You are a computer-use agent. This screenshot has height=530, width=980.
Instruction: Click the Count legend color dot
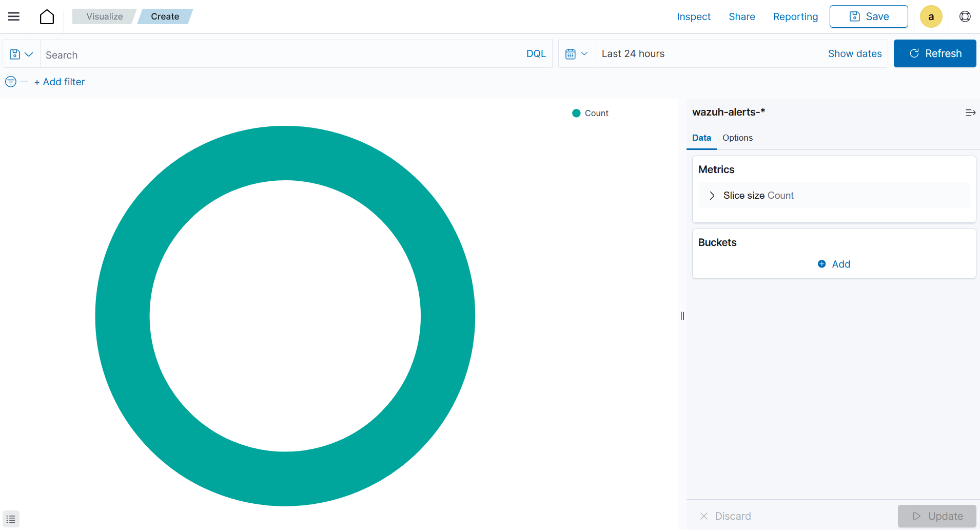pos(576,113)
